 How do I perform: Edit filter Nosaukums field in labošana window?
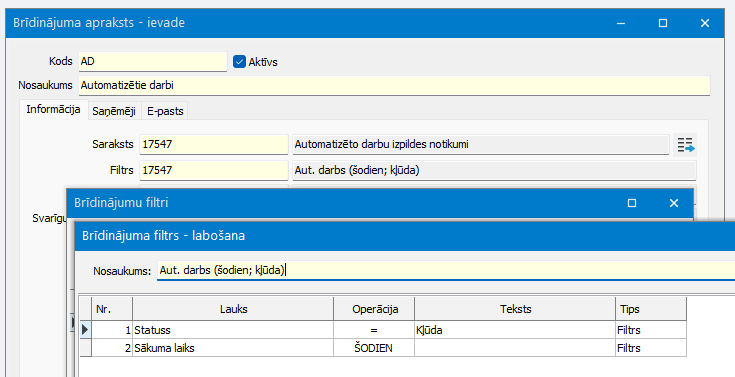point(446,271)
